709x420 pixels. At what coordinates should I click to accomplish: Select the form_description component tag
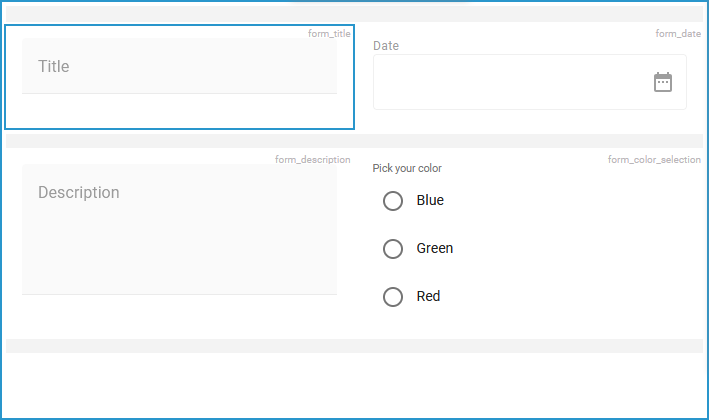click(x=312, y=160)
